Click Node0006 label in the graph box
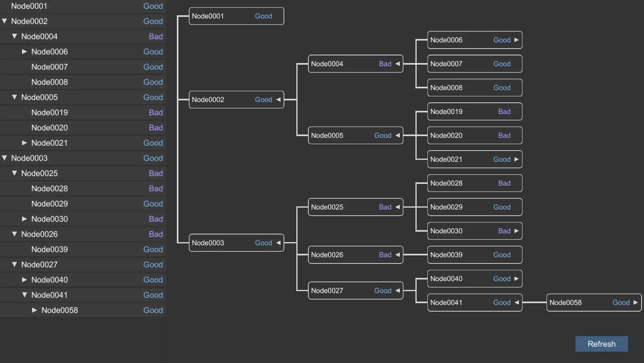Viewport: 644px width, 363px height. 446,40
